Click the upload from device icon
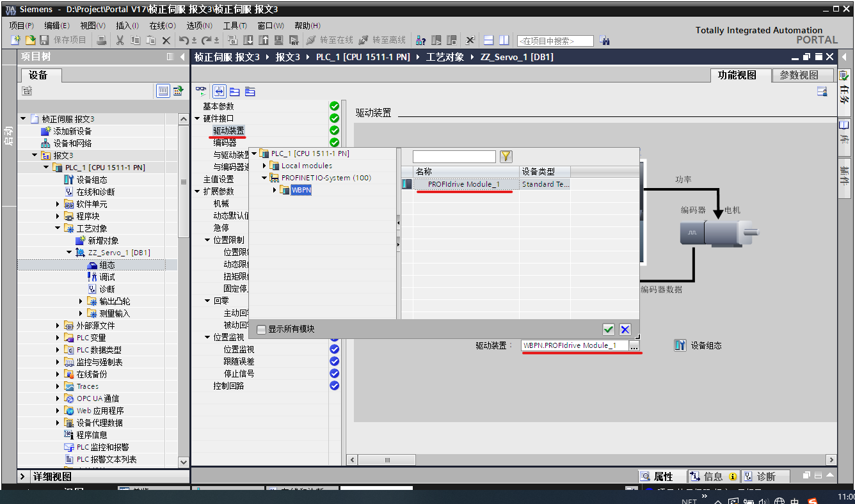The image size is (855, 504). [x=264, y=40]
